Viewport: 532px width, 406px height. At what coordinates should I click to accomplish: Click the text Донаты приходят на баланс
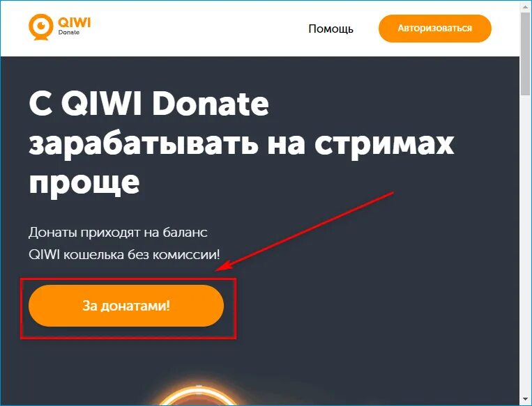pyautogui.click(x=118, y=233)
